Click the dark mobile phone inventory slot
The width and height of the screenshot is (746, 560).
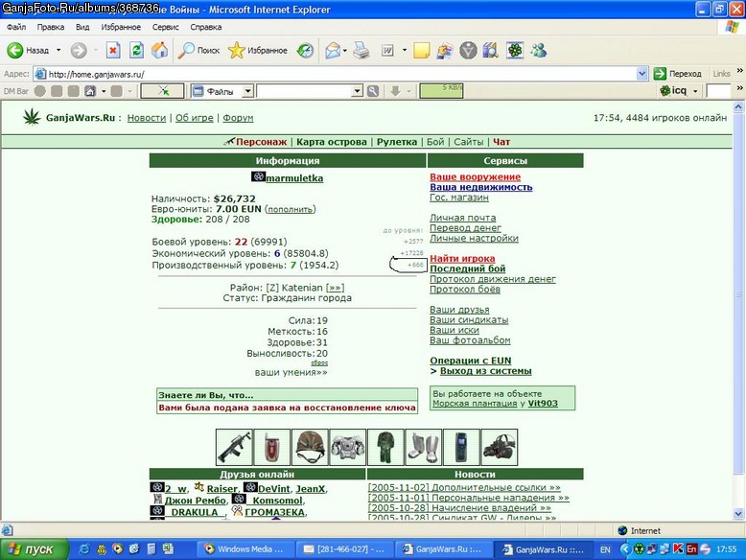pos(461,447)
